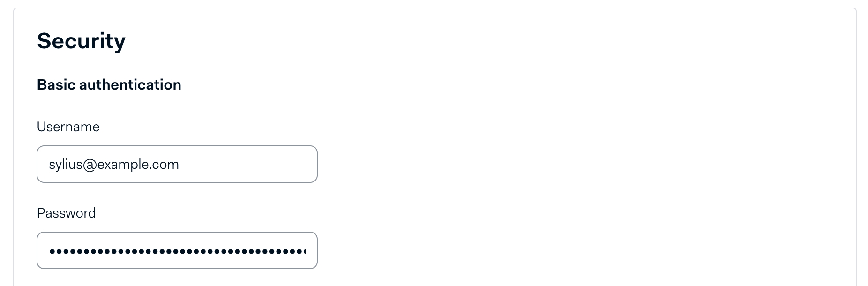The image size is (868, 286).
Task: Click the @ symbol in the username
Action: coord(90,165)
